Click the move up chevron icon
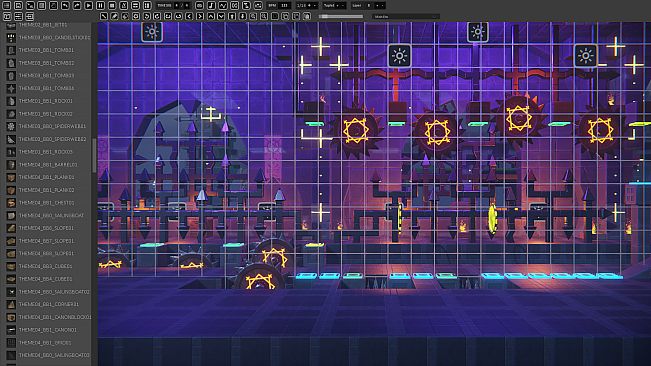 [210, 16]
